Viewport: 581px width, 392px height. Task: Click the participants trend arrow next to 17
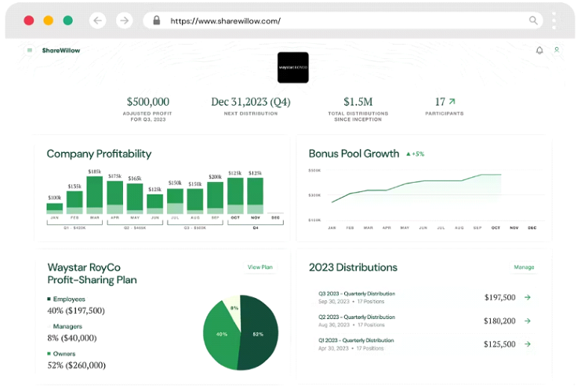pos(452,101)
